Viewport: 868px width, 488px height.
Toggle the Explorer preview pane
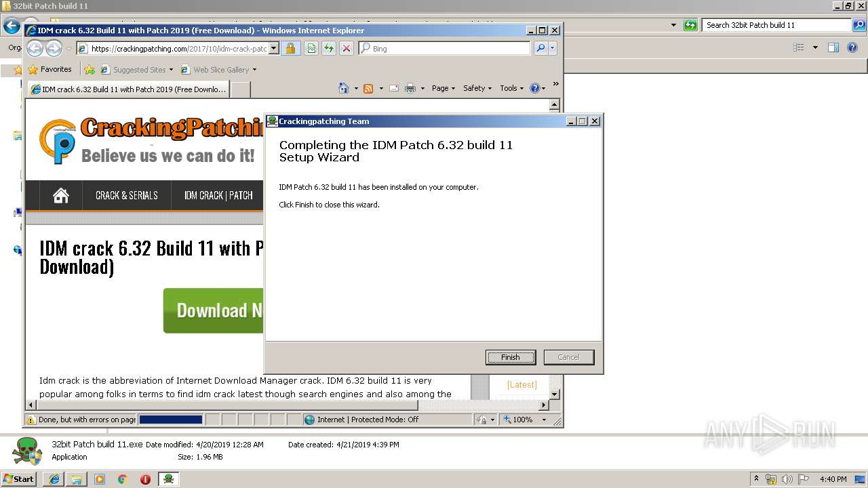point(833,47)
